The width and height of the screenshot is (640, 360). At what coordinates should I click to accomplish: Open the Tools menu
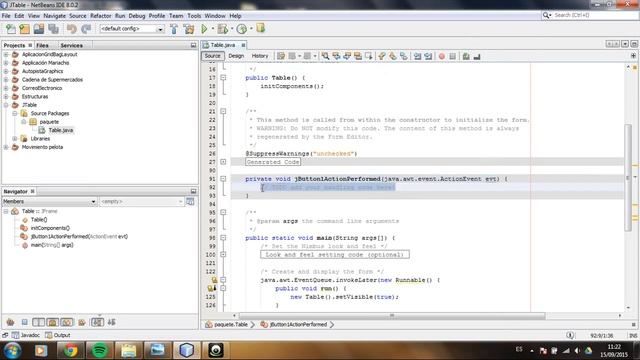194,16
